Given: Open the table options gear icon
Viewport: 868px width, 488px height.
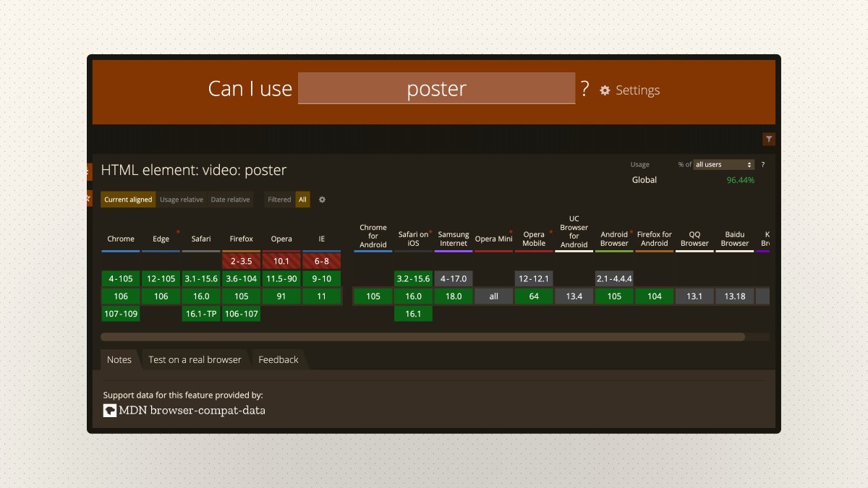Looking at the screenshot, I should pos(322,200).
